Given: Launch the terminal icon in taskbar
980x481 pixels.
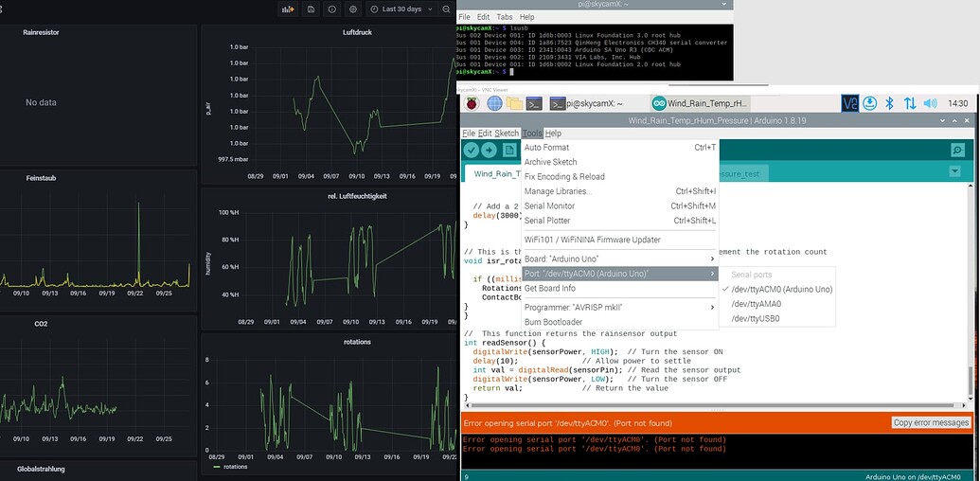Looking at the screenshot, I should tap(534, 104).
